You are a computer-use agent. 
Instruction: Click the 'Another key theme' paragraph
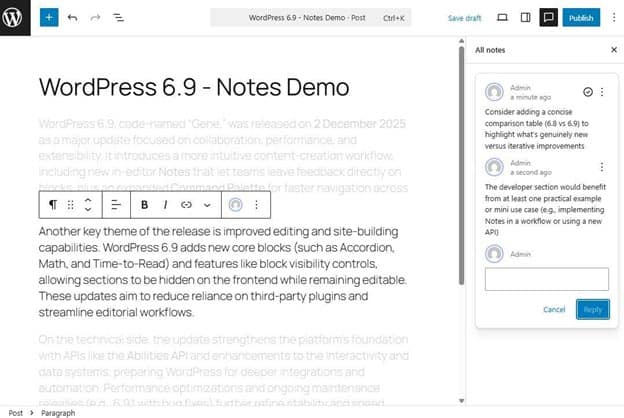point(223,272)
